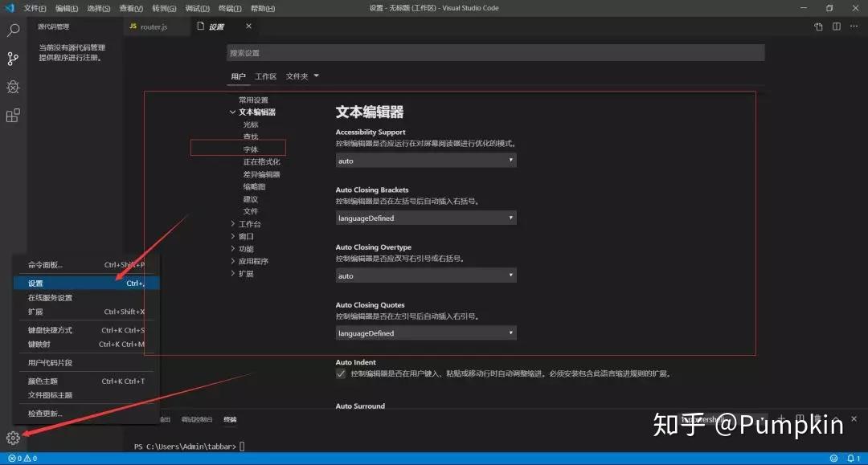Image resolution: width=868 pixels, height=465 pixels.
Task: Switch to the 工作区 settings tab
Action: tap(265, 75)
